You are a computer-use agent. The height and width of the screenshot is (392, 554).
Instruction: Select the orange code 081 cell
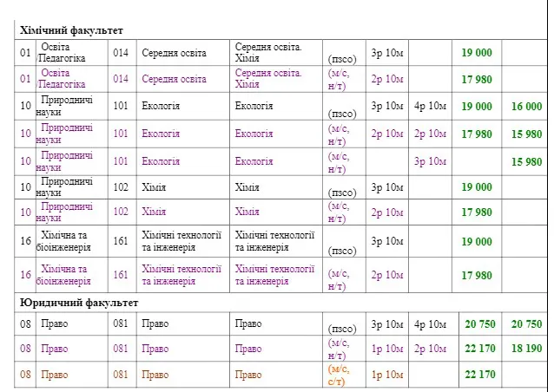(121, 375)
